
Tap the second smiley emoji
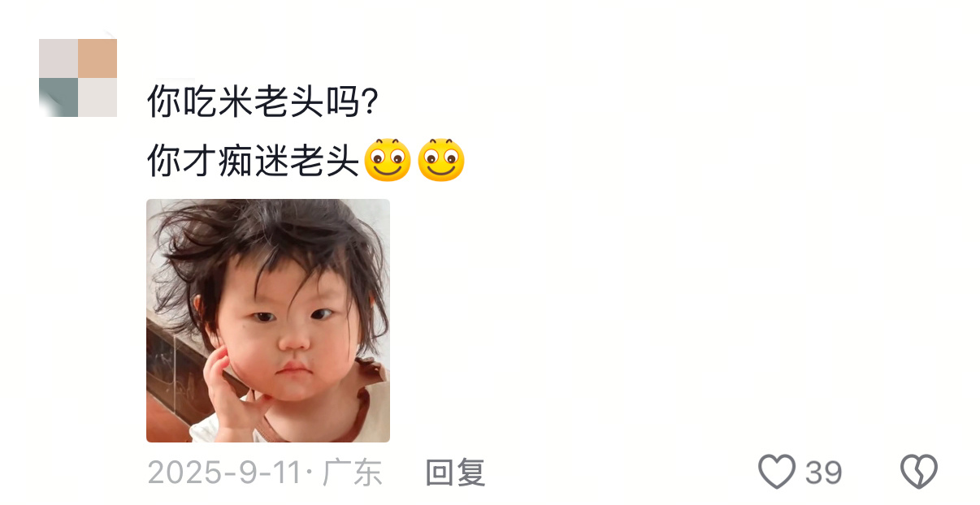pyautogui.click(x=441, y=160)
